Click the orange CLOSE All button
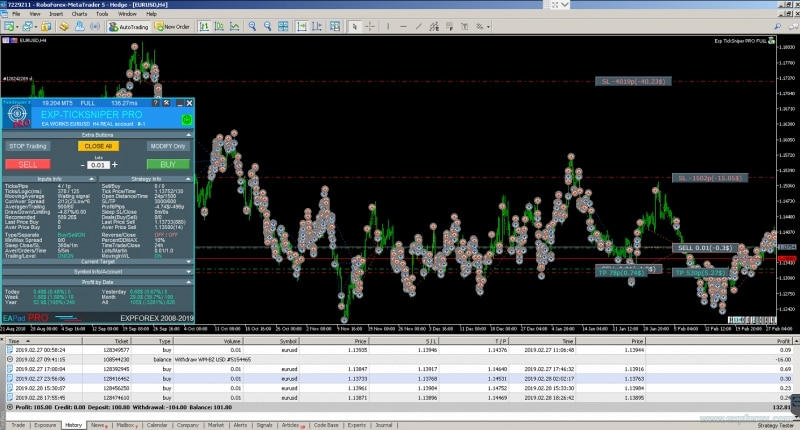This screenshot has height=430, width=800. [98, 146]
